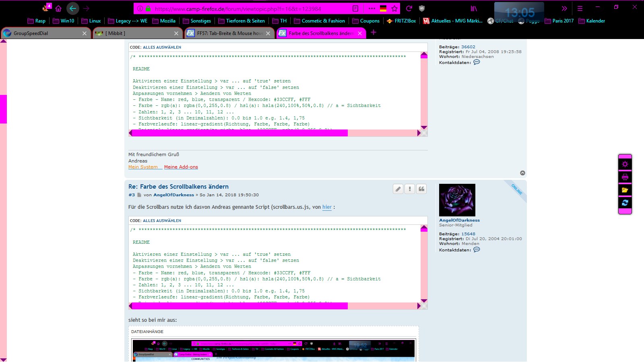
Task: Open the page actions three-dots menu
Action: coord(372,8)
